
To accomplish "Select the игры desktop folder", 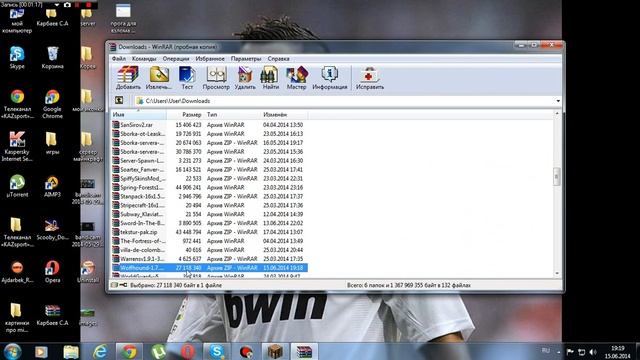I will pyautogui.click(x=52, y=143).
